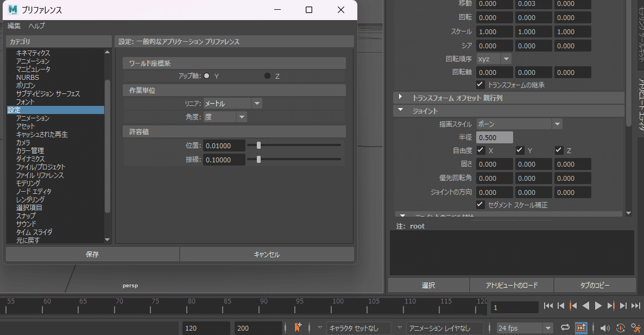Screen dimensions: 644x335
Task: Select Z as the up axis
Action: (x=267, y=76)
